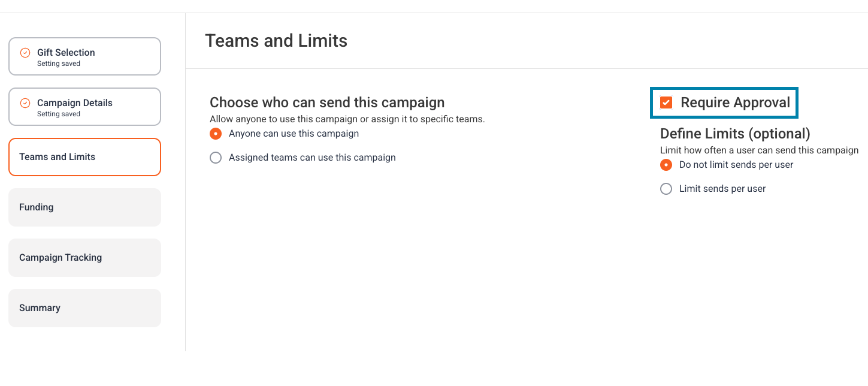Click Setting saved under Campaign Details
This screenshot has width=868, height=386.
tap(59, 114)
